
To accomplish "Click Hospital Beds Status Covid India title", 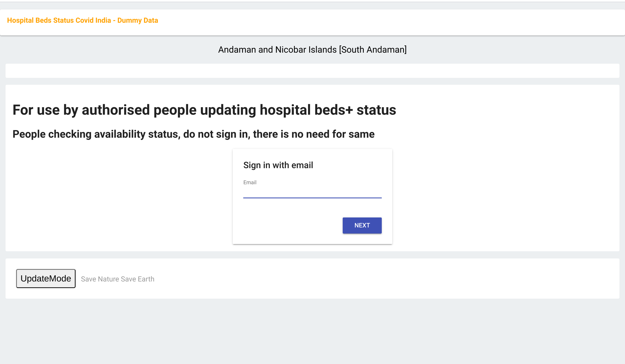I will point(82,20).
